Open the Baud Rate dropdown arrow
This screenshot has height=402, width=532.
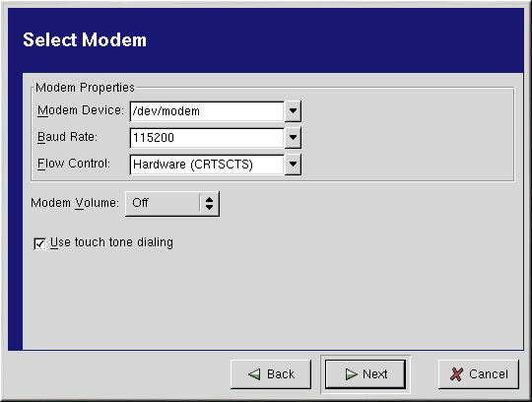[x=293, y=137]
